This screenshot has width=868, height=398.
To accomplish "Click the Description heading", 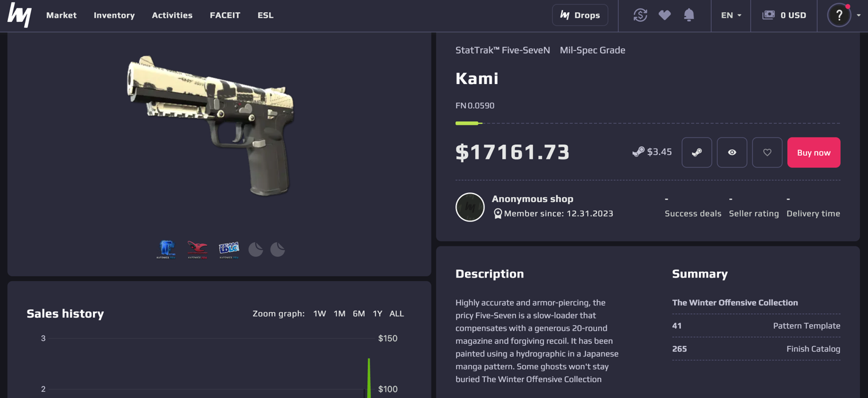I will (x=489, y=274).
